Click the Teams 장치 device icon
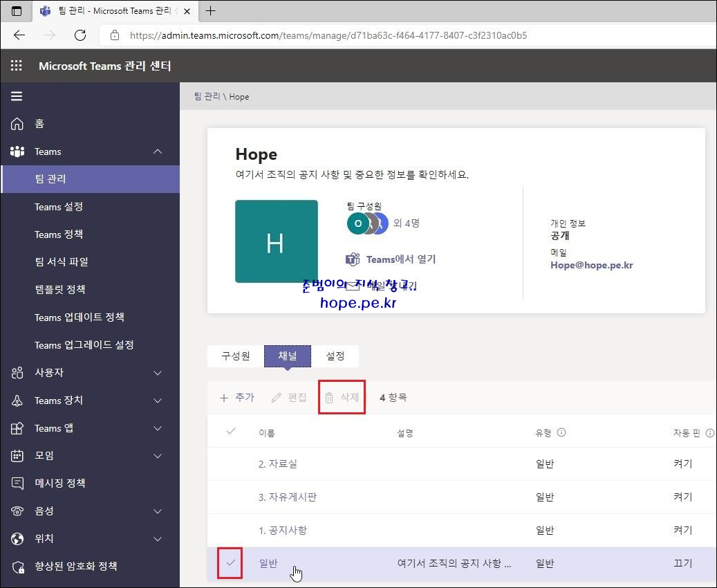The width and height of the screenshot is (717, 588). 17,401
